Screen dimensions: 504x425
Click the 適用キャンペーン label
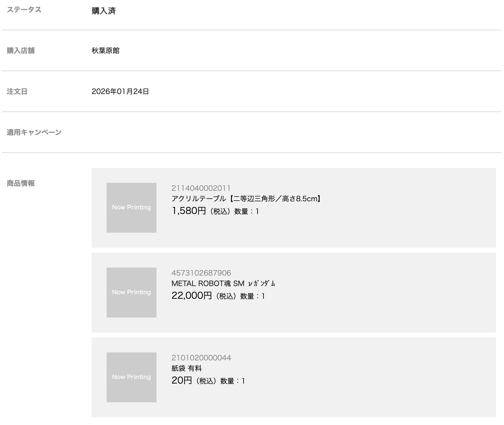click(34, 132)
